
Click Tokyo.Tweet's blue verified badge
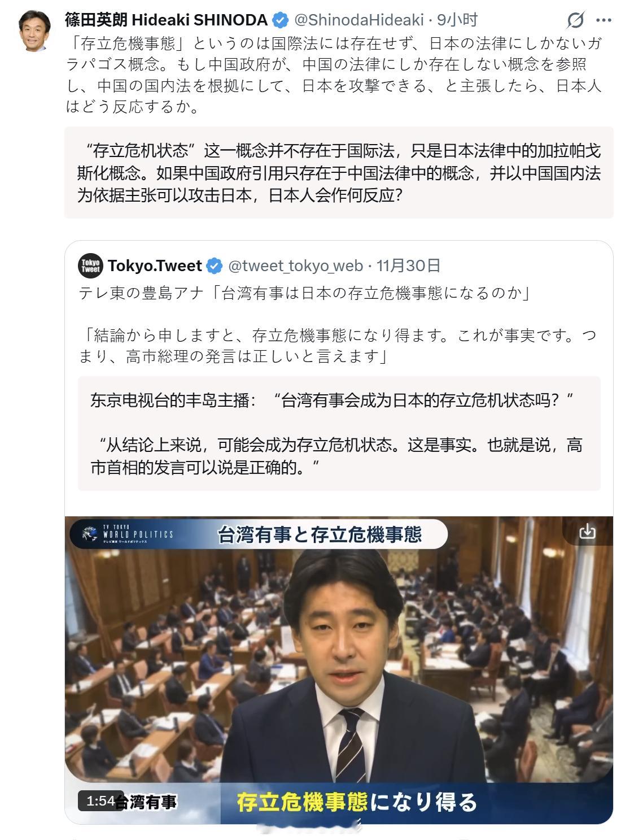[x=215, y=266]
